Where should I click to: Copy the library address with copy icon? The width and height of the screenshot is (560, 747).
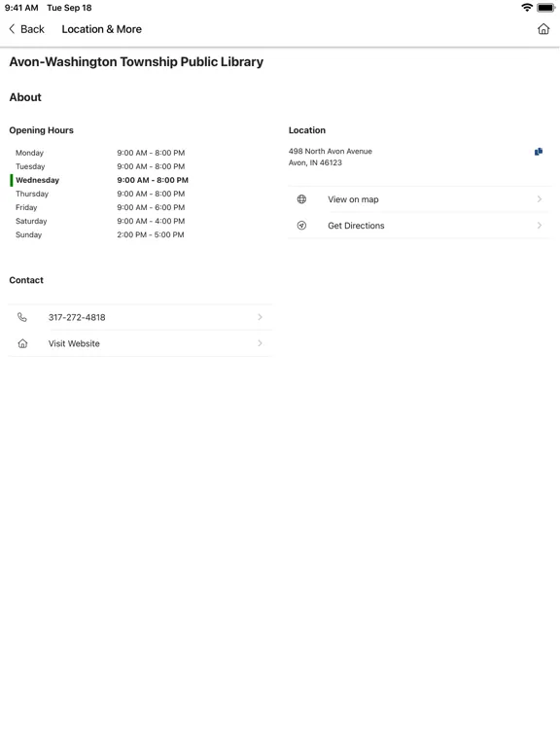(539, 152)
